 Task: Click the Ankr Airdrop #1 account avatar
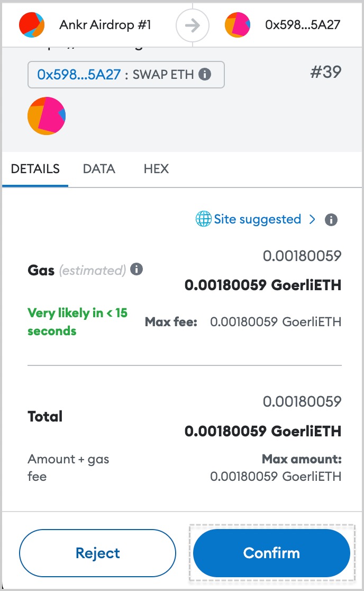pos(32,25)
